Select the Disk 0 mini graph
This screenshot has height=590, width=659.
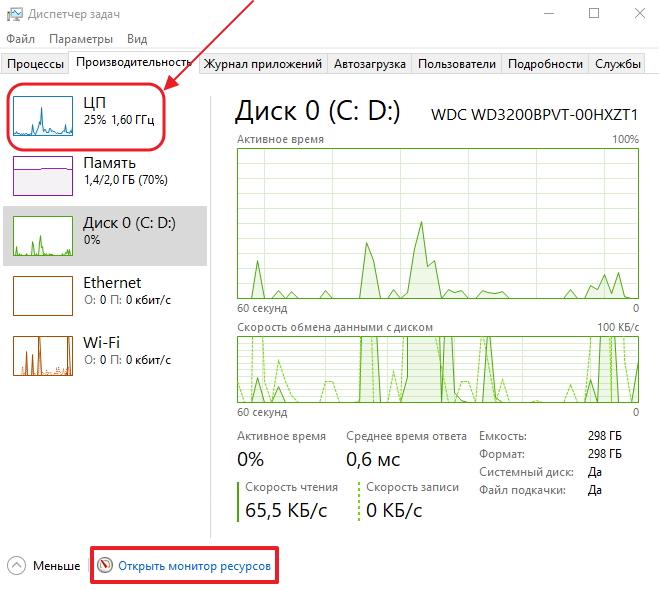point(43,236)
